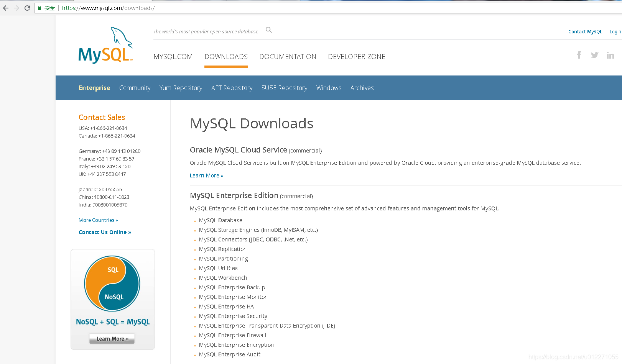This screenshot has width=622, height=364.
Task: Click the SQL NoSQL yin-yang graphic
Action: pos(112,284)
